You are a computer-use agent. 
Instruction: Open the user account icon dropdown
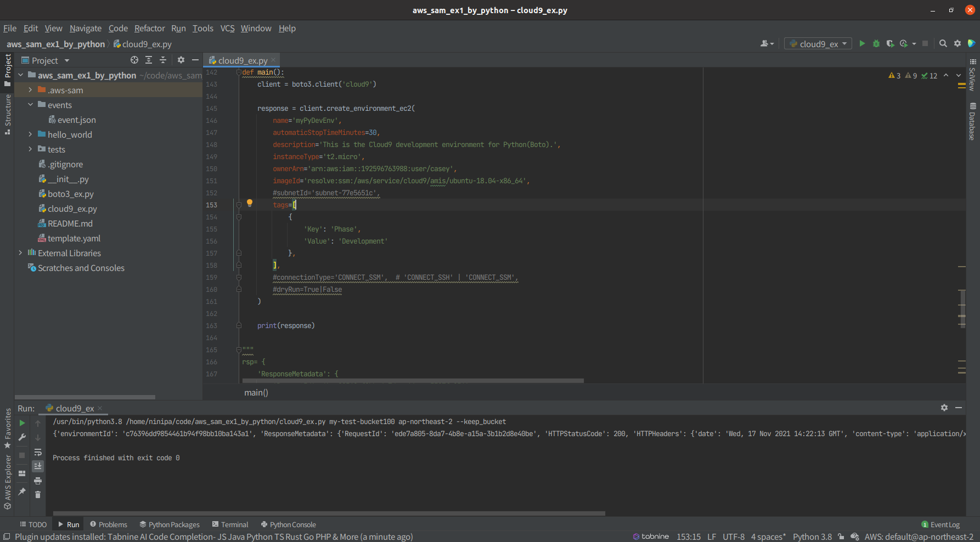tap(767, 44)
